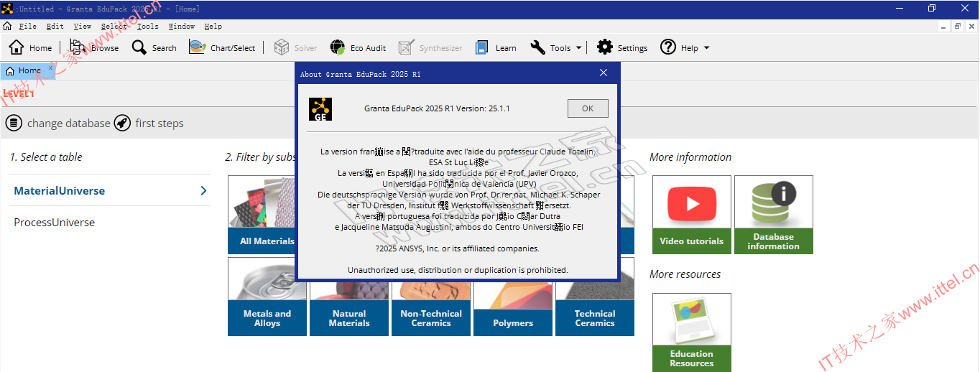Viewport: 980px width, 372px height.
Task: Open the Settings gear
Action: pos(605,47)
